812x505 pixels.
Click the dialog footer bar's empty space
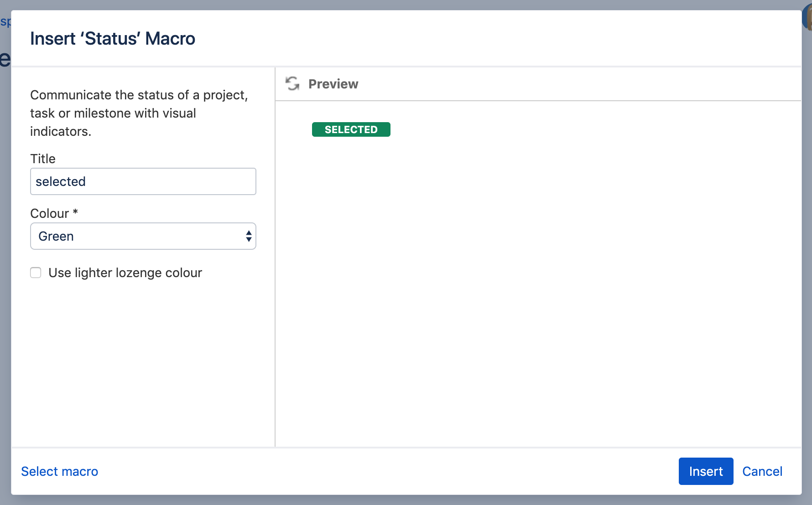pyautogui.click(x=388, y=471)
